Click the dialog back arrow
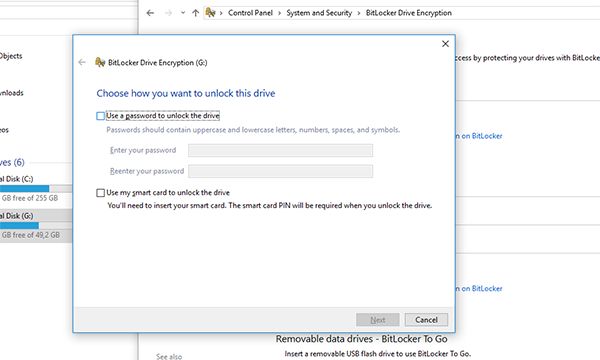Screen dimensions: 600x360 tap(82, 62)
